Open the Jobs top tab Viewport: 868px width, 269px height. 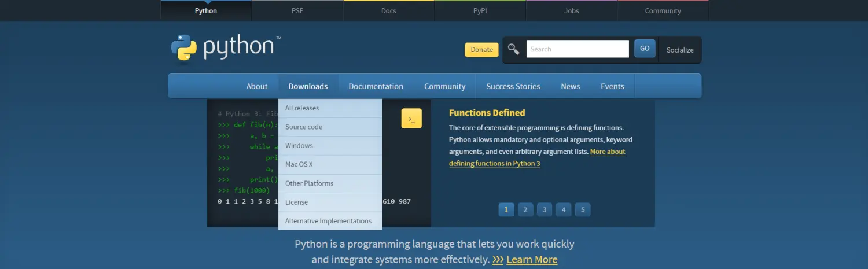571,10
